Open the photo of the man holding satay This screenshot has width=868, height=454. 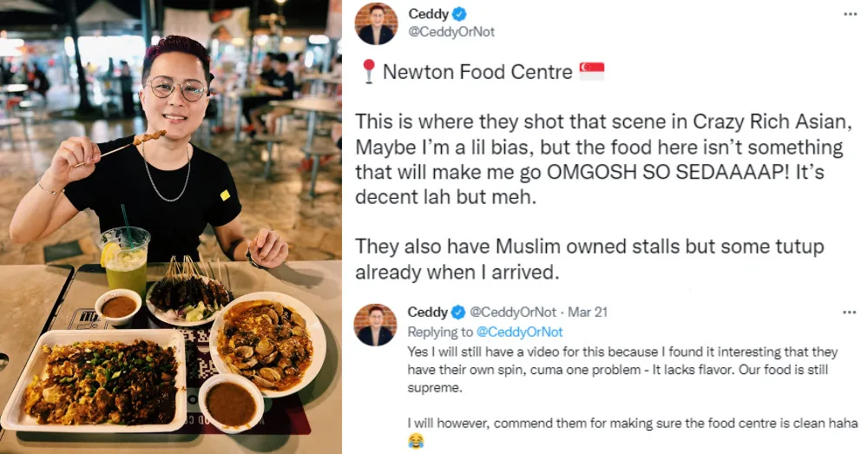tap(171, 227)
